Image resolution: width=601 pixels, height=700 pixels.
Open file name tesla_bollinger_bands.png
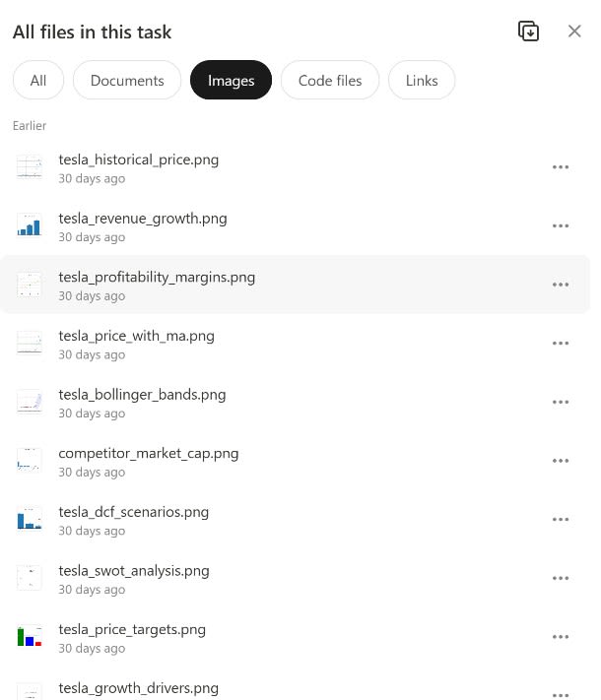142,395
